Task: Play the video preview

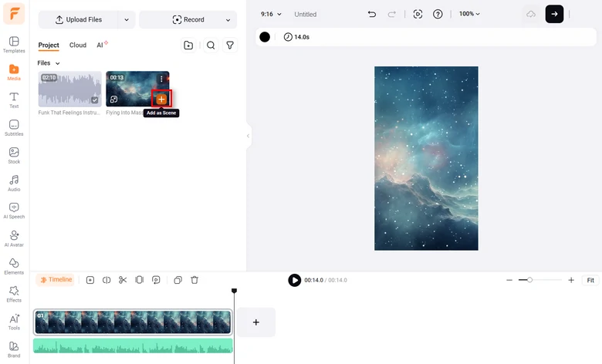Action: (295, 280)
